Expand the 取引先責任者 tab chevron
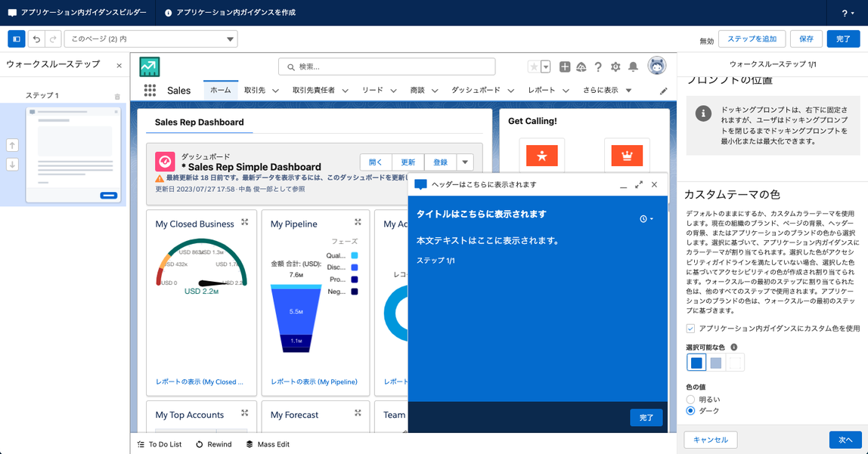This screenshot has width=868, height=454. tap(345, 91)
